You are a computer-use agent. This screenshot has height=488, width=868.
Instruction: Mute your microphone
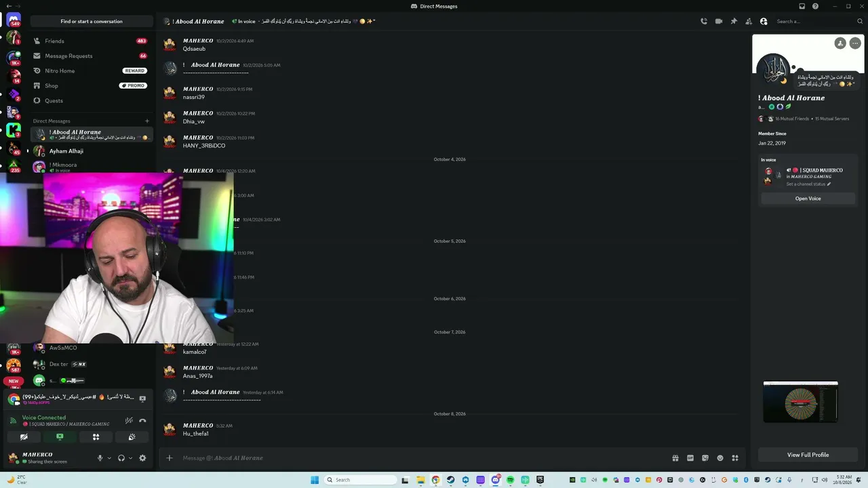click(100, 458)
